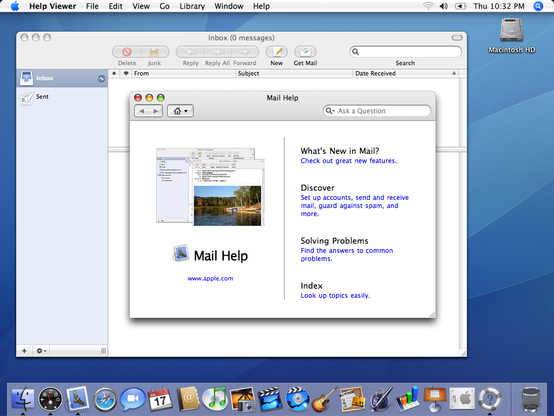Launch iPhoto from the Dock

coord(243,399)
